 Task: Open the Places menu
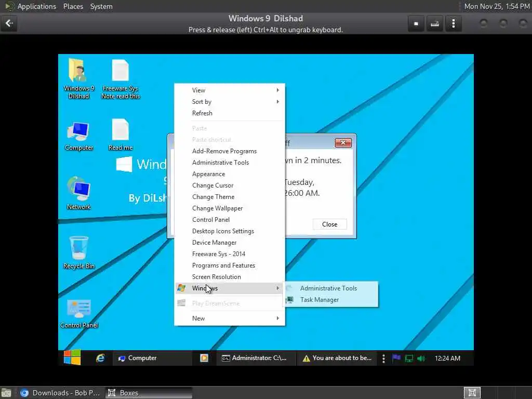click(73, 6)
